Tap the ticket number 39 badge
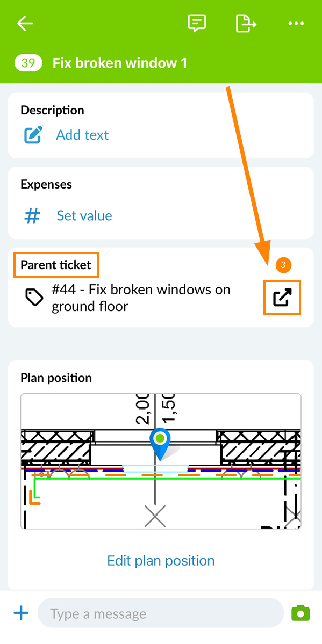 pyautogui.click(x=28, y=63)
